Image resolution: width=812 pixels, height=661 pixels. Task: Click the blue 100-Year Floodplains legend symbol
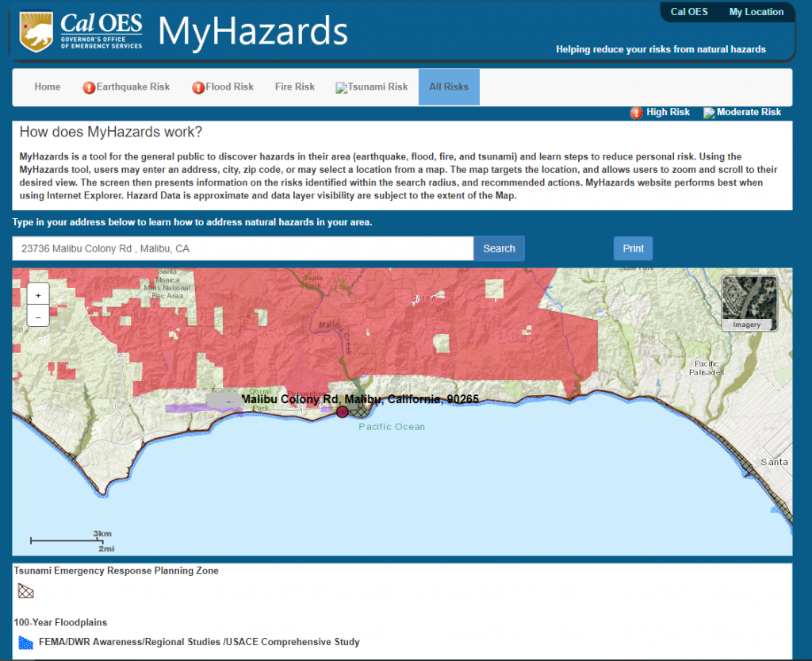26,642
